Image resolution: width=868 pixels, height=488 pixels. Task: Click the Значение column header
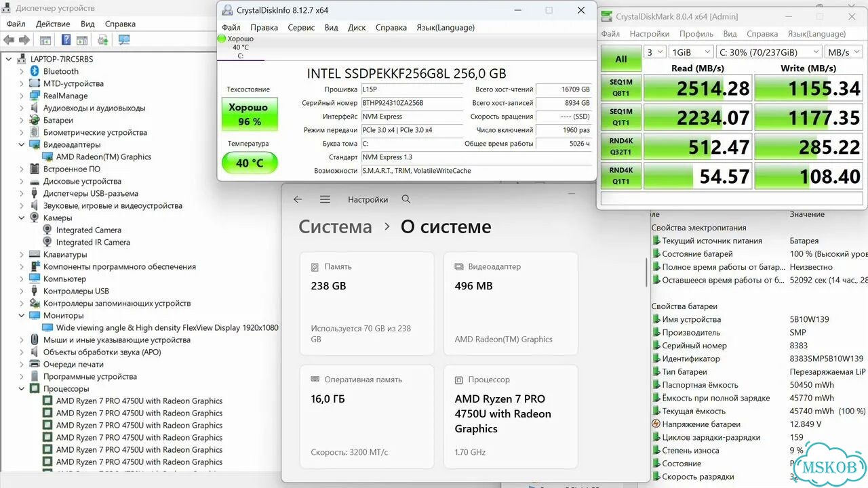tap(807, 214)
